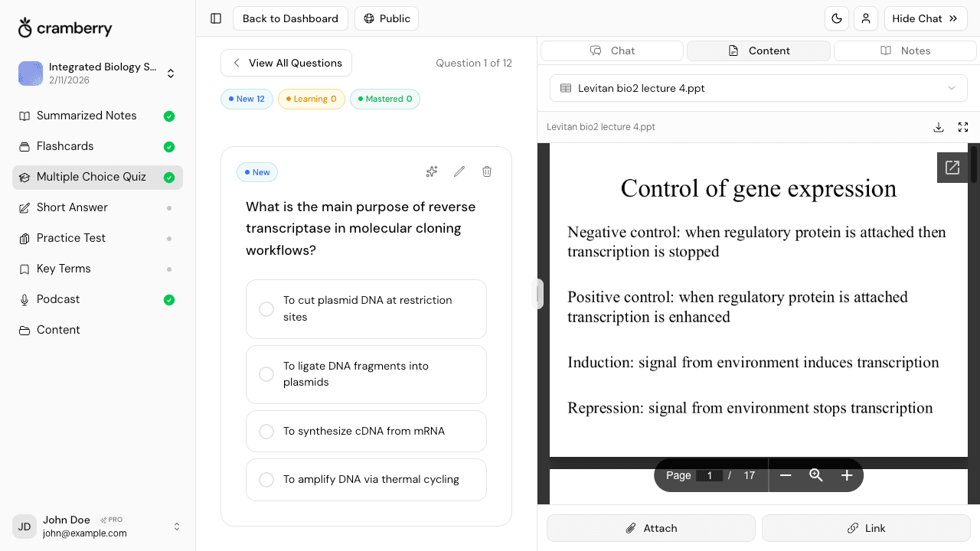Delete the question with the trash icon
The image size is (980, 551).
[x=487, y=171]
